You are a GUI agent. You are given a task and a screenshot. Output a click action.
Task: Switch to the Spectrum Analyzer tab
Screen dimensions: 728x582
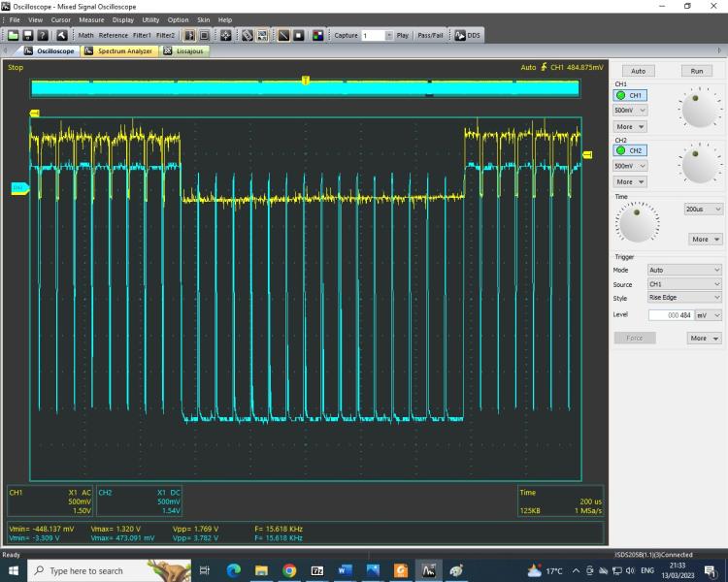coord(119,50)
